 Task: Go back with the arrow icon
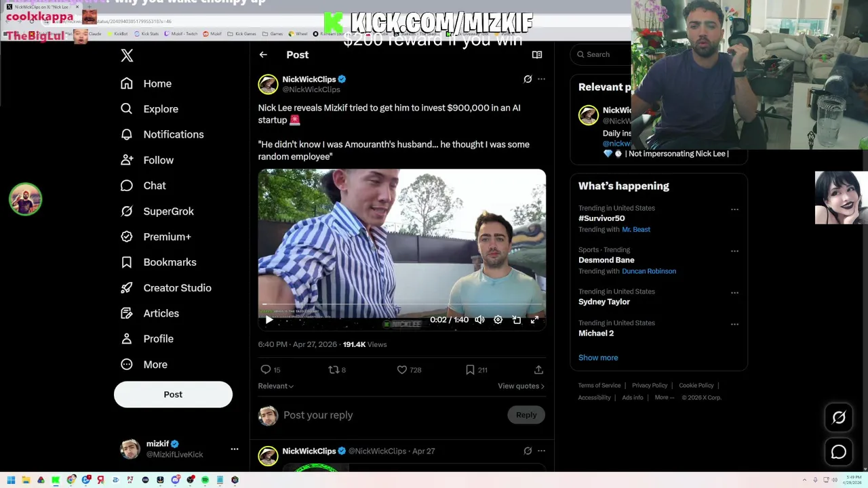pos(263,55)
